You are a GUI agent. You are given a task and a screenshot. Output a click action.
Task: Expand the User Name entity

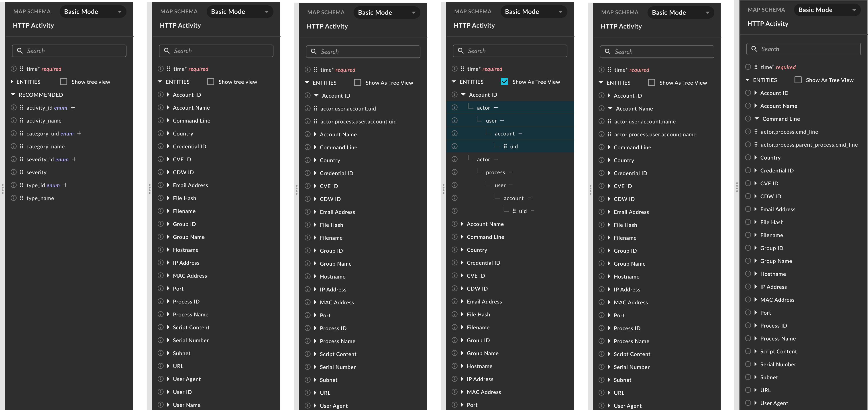click(168, 405)
